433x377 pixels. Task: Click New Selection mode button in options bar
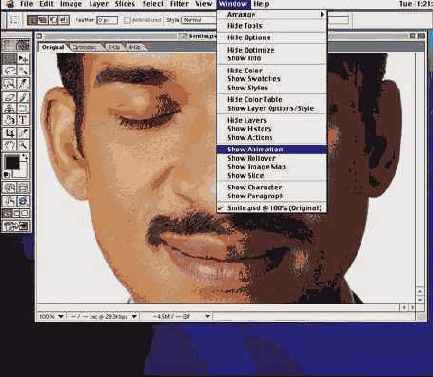(33, 20)
